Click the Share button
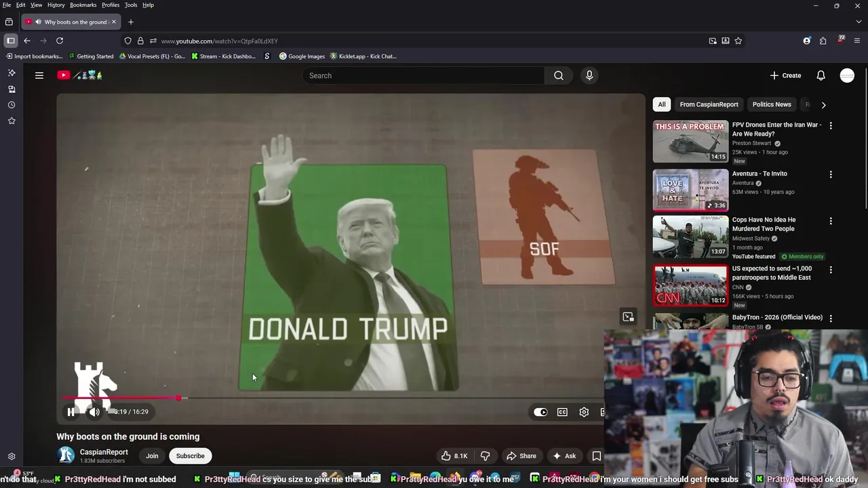The width and height of the screenshot is (868, 488). click(x=521, y=456)
